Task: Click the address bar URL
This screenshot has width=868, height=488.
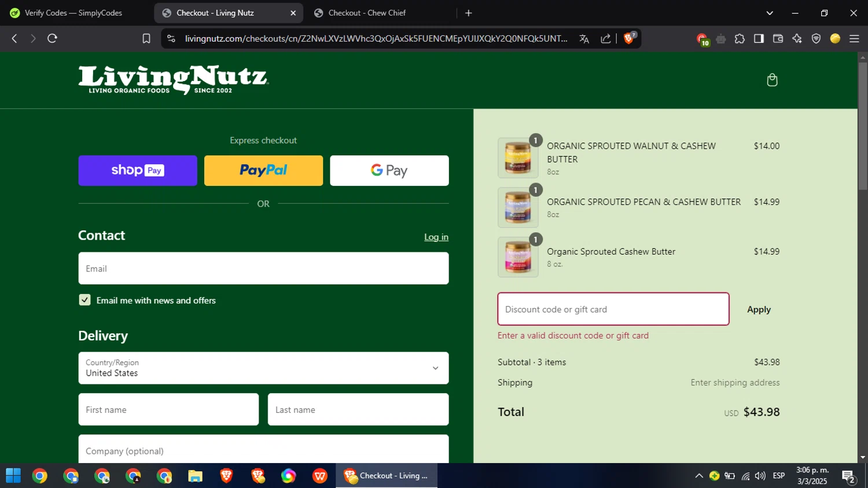Action: pos(376,38)
